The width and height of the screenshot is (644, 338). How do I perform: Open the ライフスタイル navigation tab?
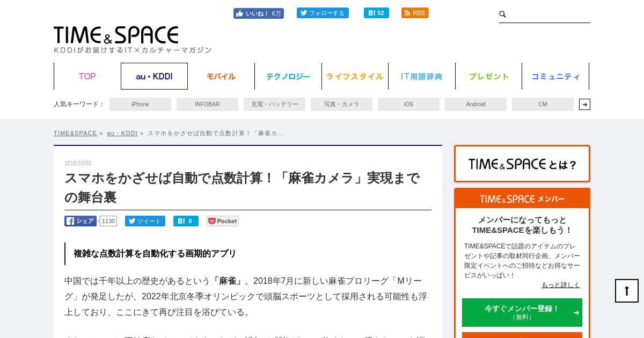(x=355, y=76)
